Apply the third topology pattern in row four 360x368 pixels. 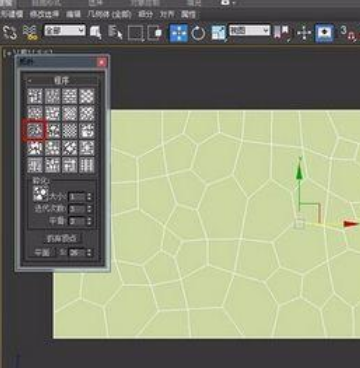point(70,148)
